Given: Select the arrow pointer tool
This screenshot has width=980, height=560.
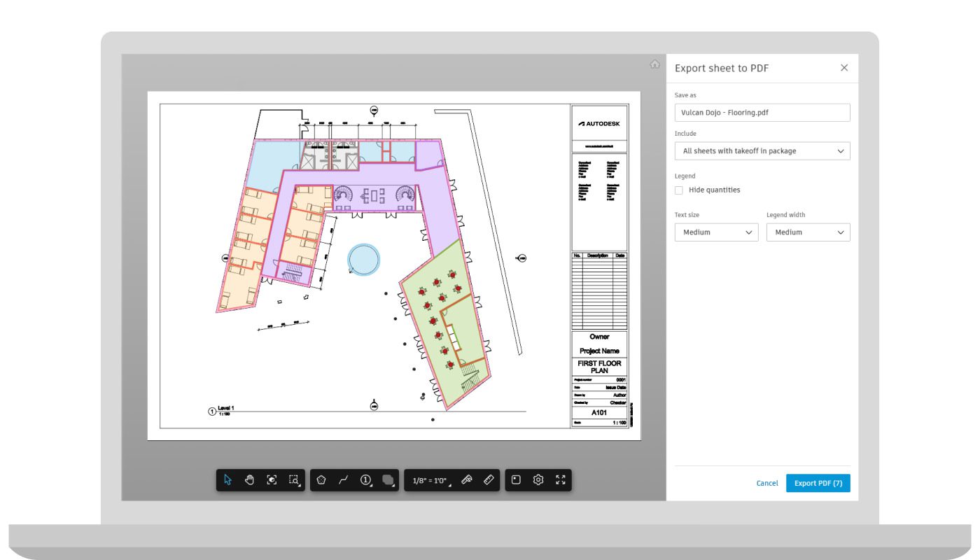Looking at the screenshot, I should (227, 480).
